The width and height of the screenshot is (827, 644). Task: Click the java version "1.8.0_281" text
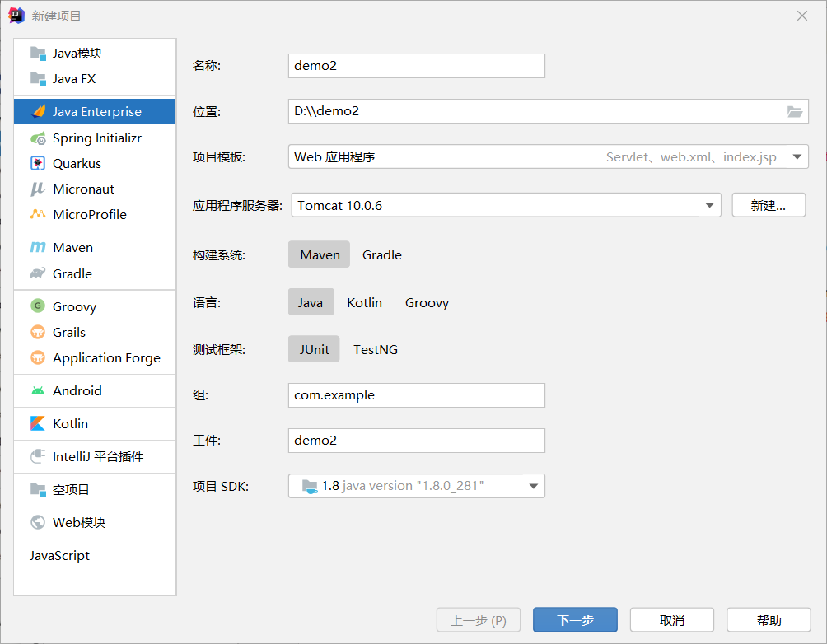coord(413,486)
